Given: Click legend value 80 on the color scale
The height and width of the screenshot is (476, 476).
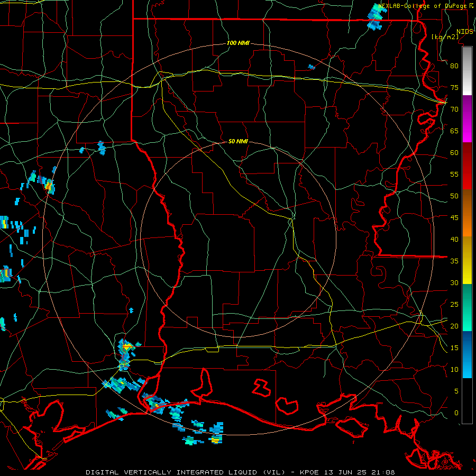Looking at the screenshot, I should click(x=454, y=66).
